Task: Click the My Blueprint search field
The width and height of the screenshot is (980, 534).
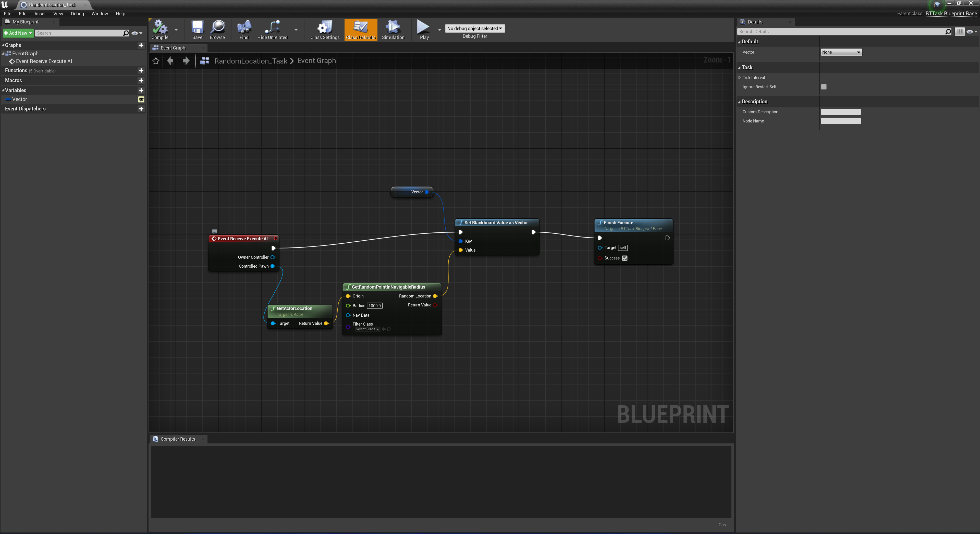Action: (79, 33)
